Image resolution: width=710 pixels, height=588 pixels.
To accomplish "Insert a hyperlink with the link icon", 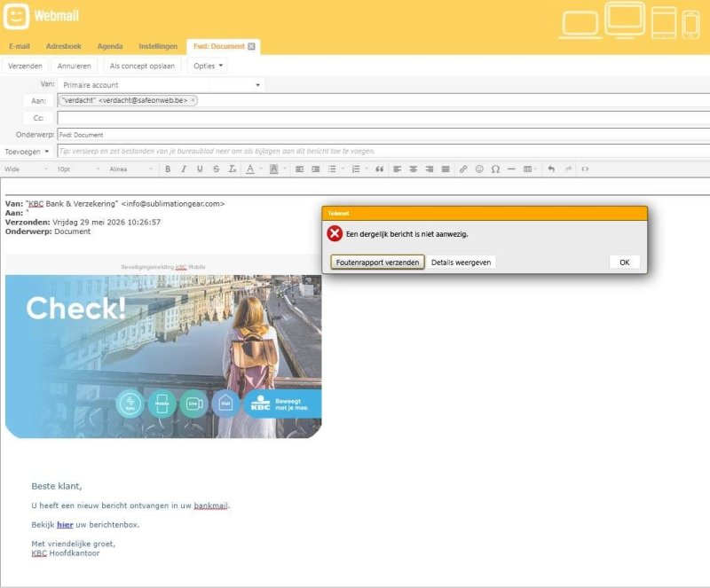I will pos(462,169).
